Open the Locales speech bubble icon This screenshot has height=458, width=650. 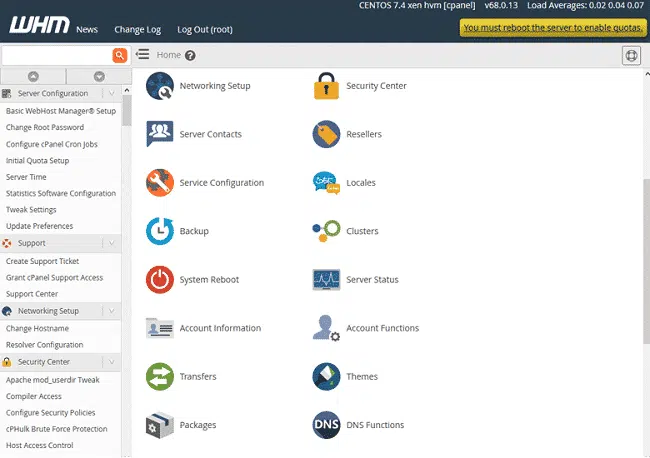click(x=326, y=182)
